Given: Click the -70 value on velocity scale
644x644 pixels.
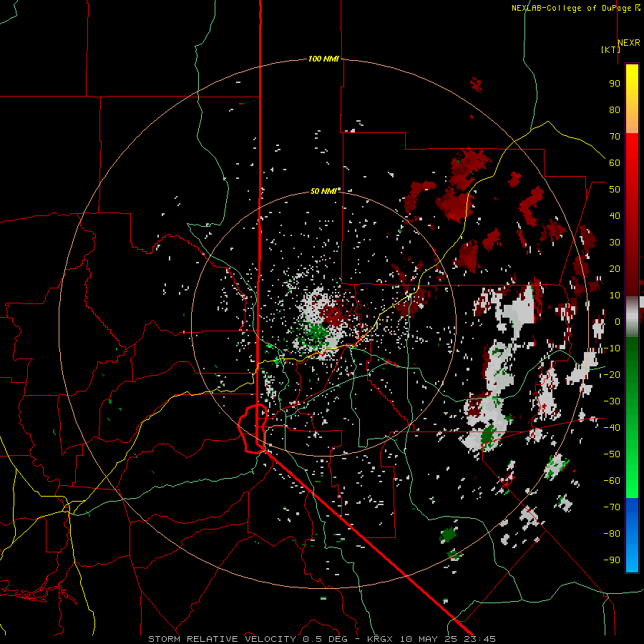Looking at the screenshot, I should (x=612, y=507).
